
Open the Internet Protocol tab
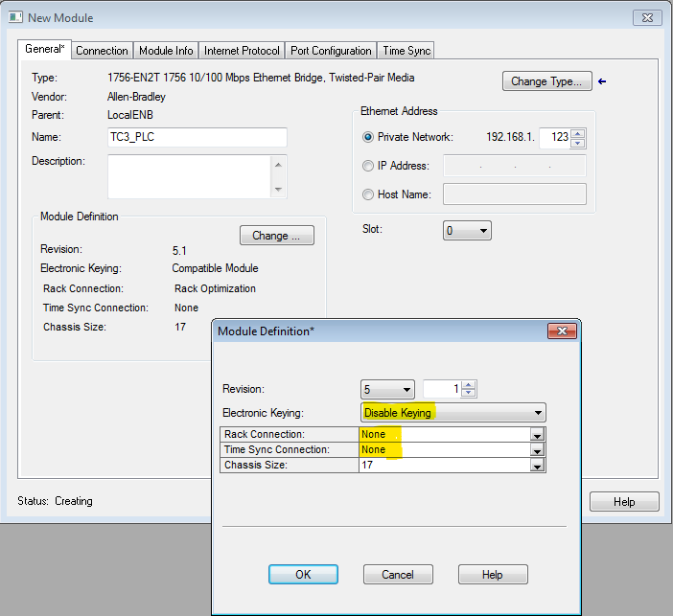(242, 51)
